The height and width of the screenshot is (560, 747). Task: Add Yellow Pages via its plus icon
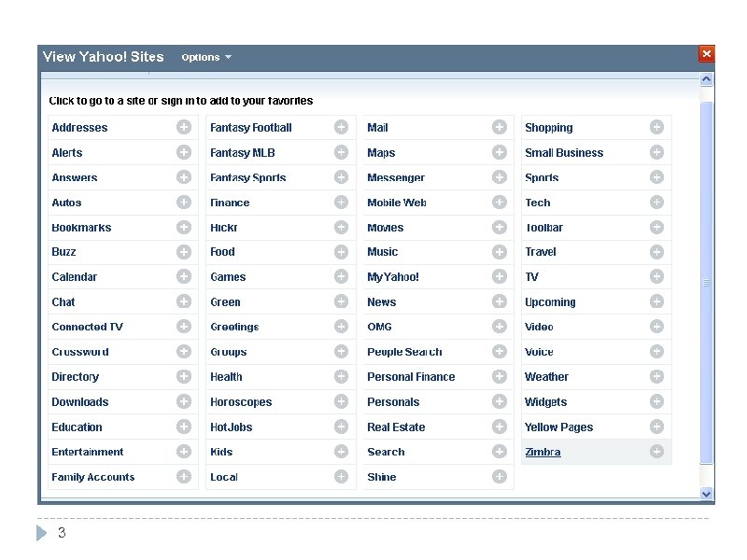[x=656, y=427]
